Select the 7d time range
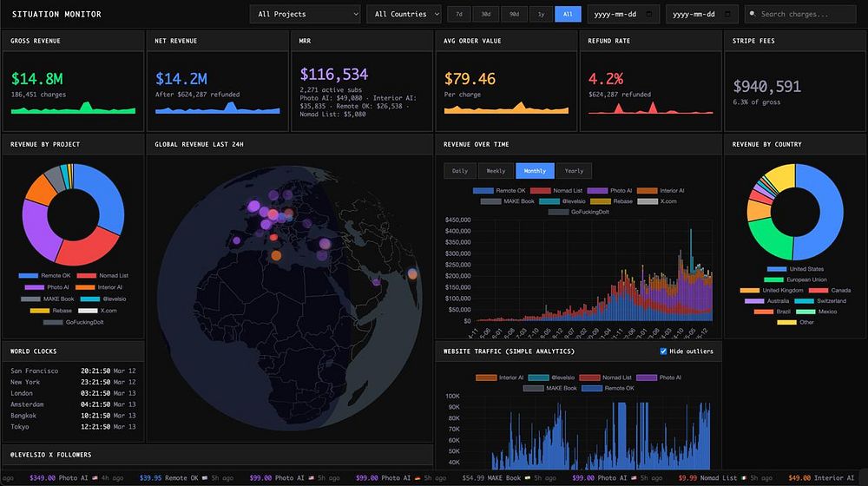Screen dimensions: 868x486 tap(459, 14)
